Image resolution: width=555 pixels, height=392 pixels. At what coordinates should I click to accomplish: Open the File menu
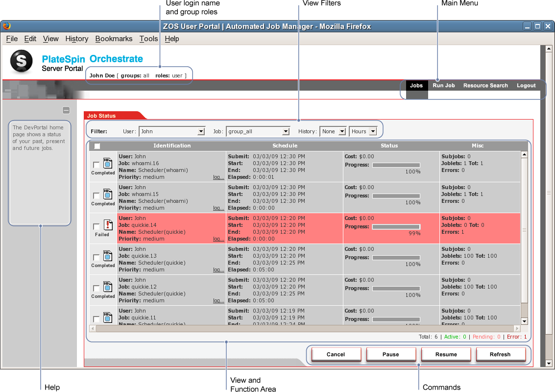point(12,39)
